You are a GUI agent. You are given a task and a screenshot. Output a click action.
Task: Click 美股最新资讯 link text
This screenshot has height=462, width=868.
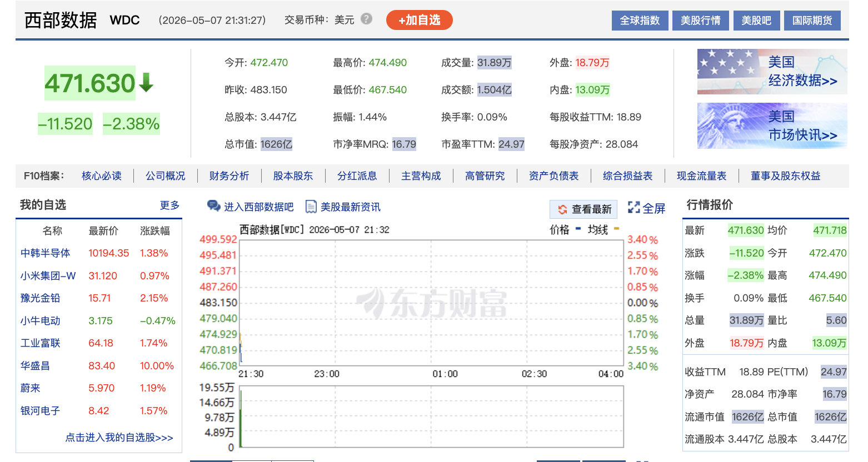(351, 207)
